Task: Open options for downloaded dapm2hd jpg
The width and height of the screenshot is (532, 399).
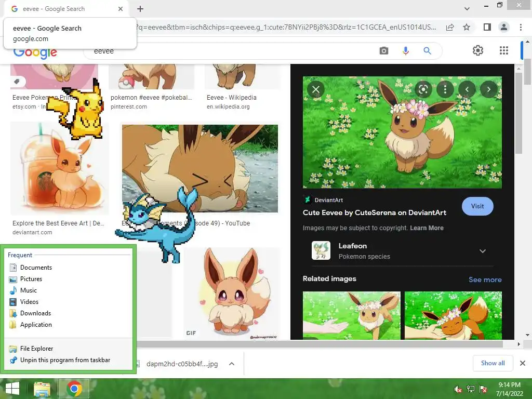Action: point(232,364)
